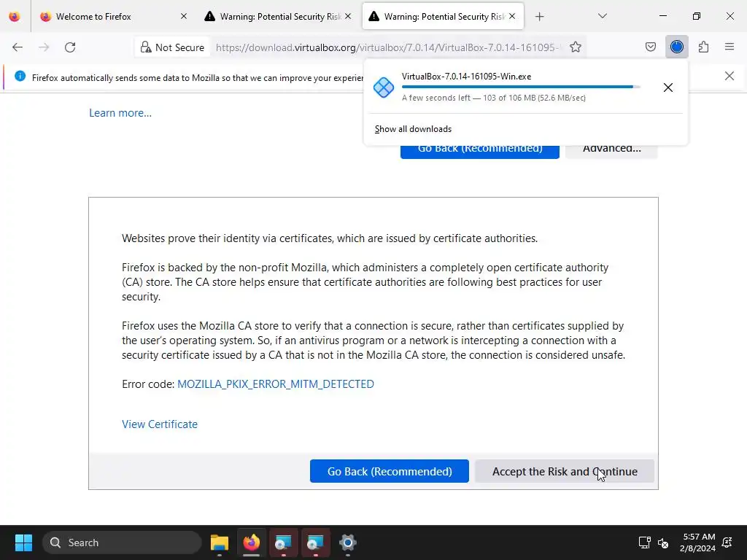Close the active Security Risk tab
The height and width of the screenshot is (560, 747).
pos(512,17)
